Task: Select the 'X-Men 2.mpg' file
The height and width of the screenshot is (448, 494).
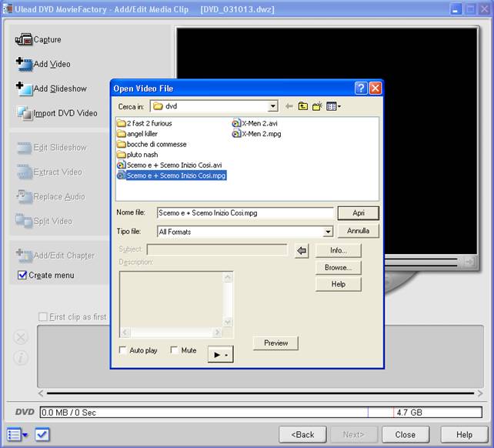Action: click(256, 134)
